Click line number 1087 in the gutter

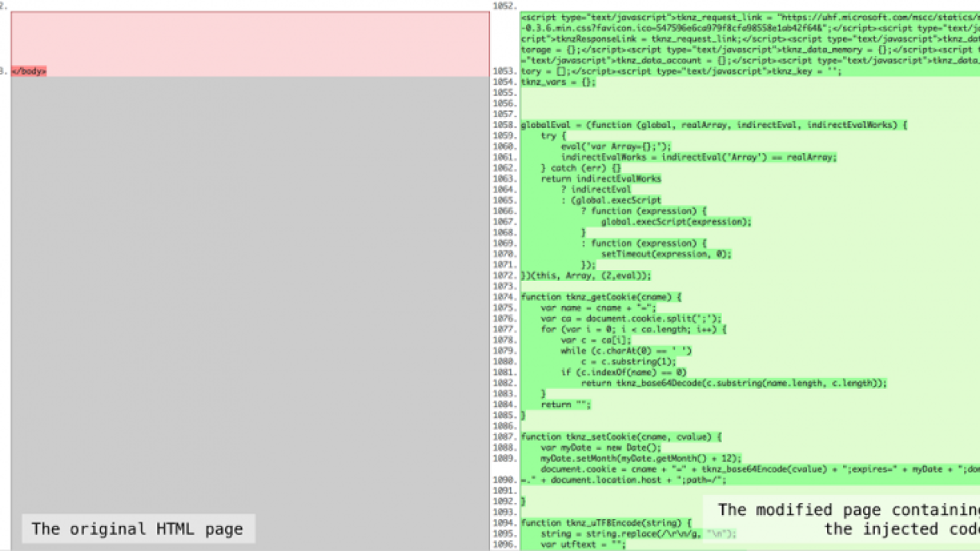tap(504, 437)
